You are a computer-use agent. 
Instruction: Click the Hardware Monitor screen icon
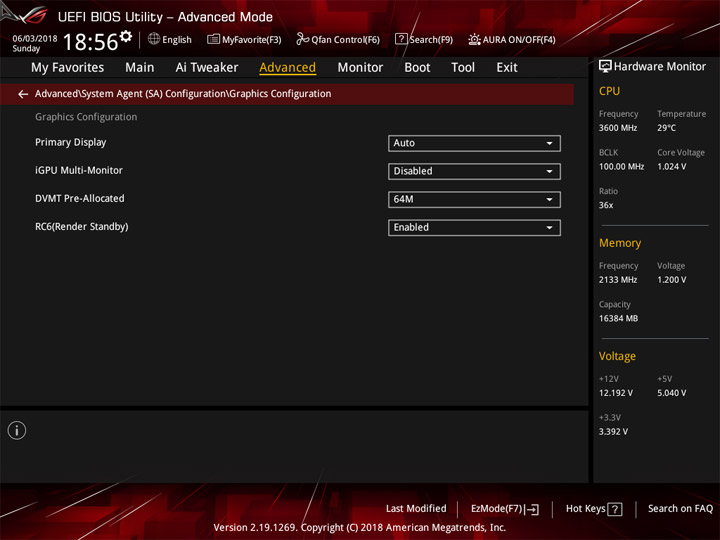click(605, 67)
